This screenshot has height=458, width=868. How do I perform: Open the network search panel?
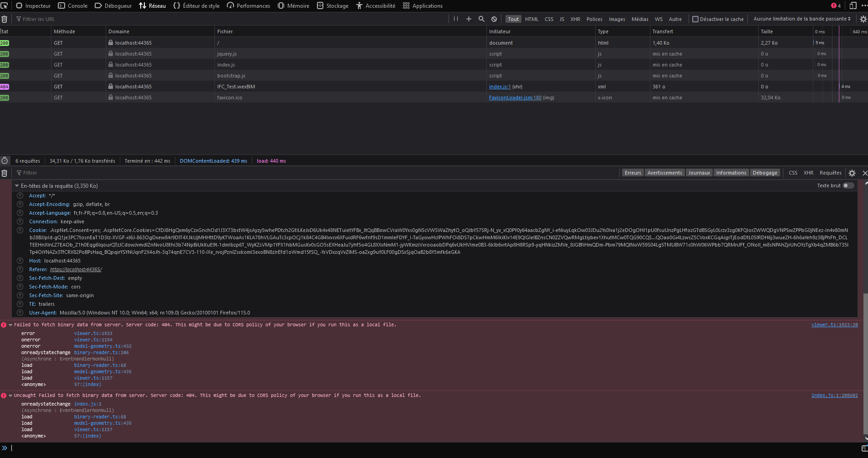coord(481,19)
